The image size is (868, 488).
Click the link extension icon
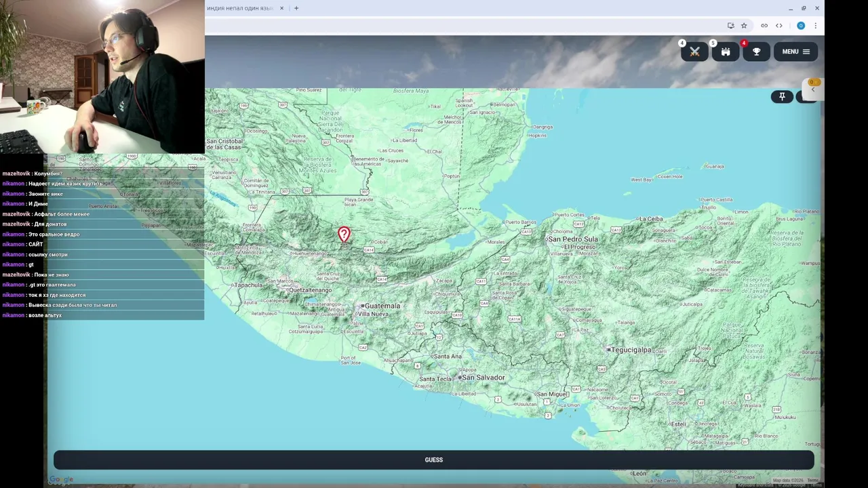764,26
